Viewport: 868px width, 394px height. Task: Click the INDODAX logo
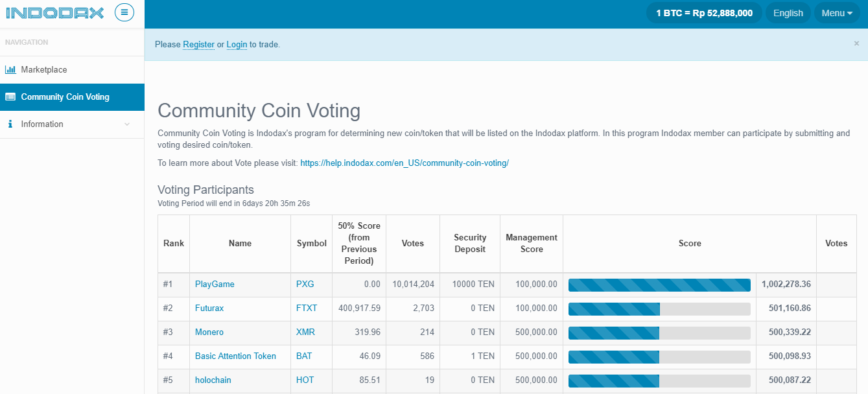pos(54,12)
